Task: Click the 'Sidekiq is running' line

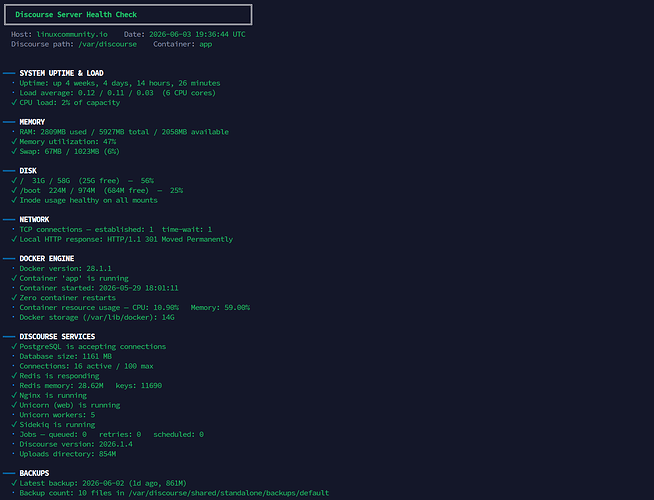Action: [57, 425]
